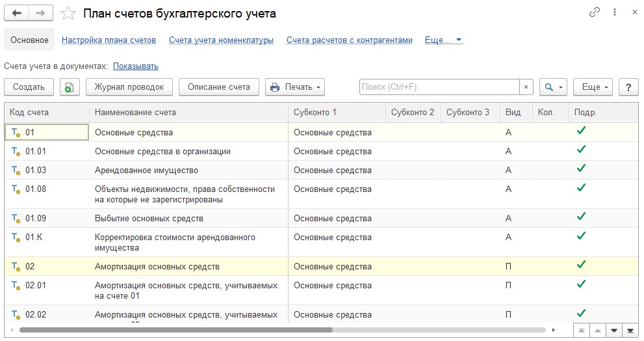Click the Субконто 1 column header
644x341 pixels.
pos(337,113)
